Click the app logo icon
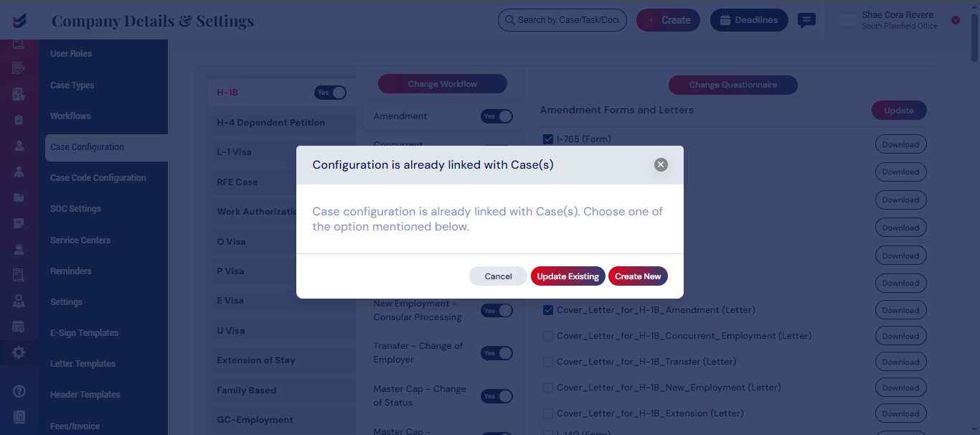The height and width of the screenshot is (435, 980). [20, 21]
